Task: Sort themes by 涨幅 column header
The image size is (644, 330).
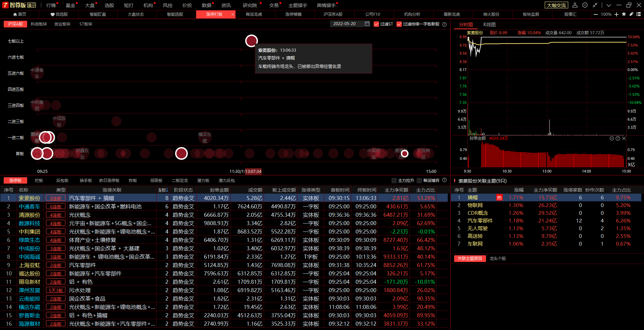Action: (x=519, y=190)
